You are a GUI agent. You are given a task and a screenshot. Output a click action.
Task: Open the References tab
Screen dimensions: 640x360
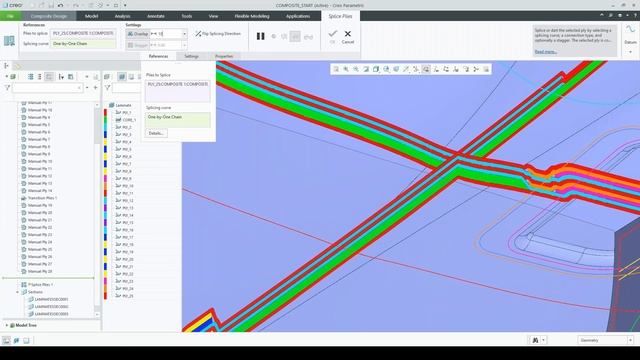[158, 56]
